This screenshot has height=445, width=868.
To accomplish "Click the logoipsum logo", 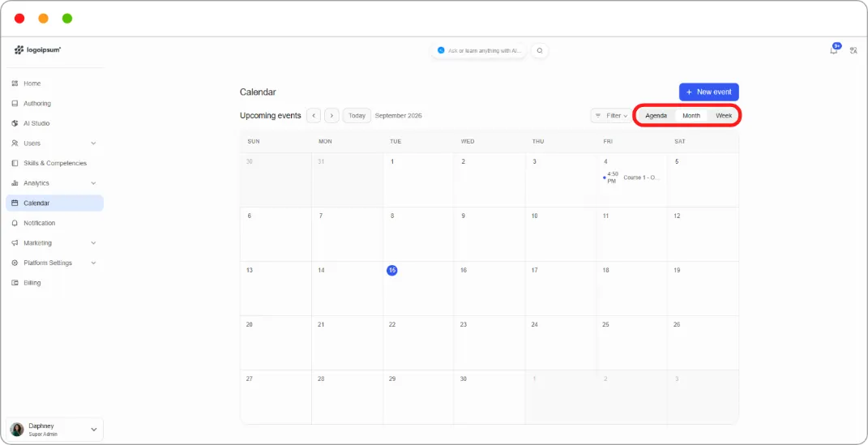I will (37, 49).
